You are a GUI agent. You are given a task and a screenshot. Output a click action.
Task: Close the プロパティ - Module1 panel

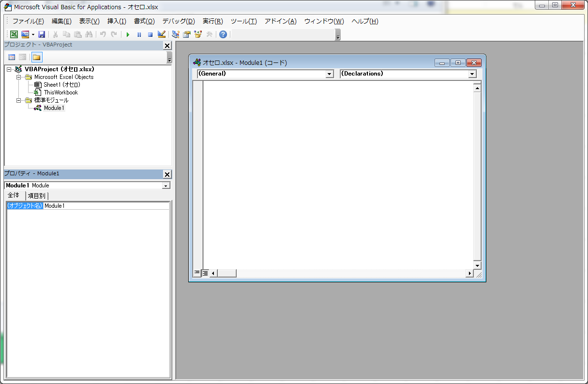point(167,174)
